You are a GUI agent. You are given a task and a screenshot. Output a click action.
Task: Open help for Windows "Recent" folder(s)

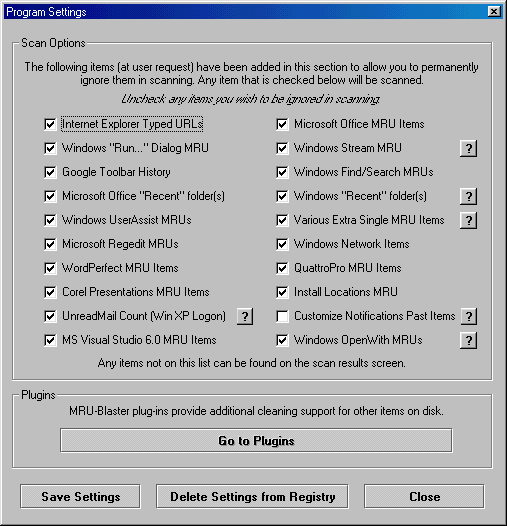coord(468,196)
